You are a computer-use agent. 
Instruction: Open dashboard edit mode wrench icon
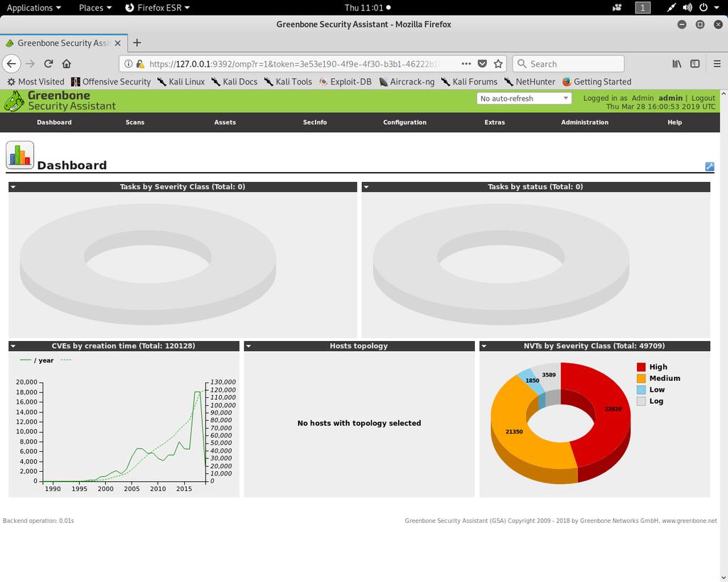coord(710,166)
